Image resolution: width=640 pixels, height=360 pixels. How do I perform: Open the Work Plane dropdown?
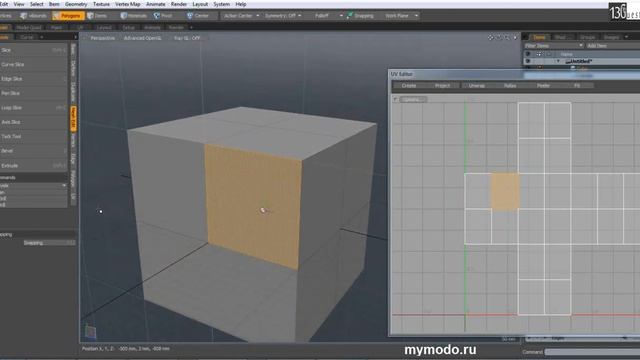[401, 16]
